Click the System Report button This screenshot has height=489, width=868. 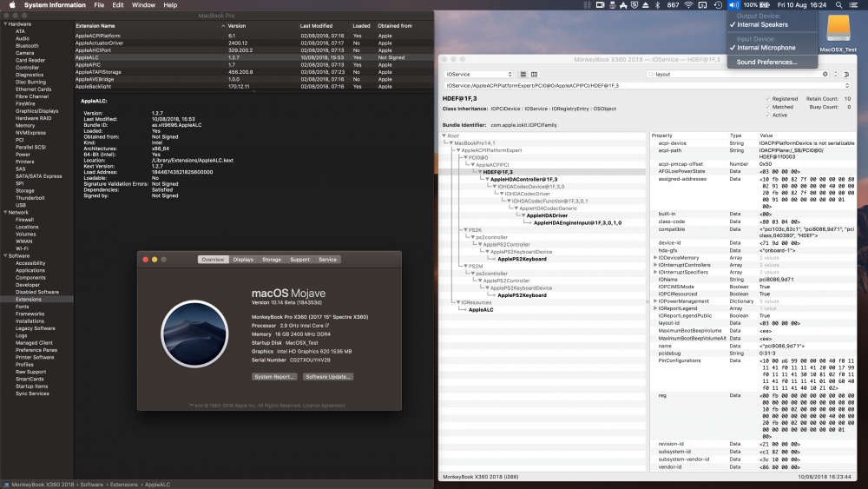274,377
